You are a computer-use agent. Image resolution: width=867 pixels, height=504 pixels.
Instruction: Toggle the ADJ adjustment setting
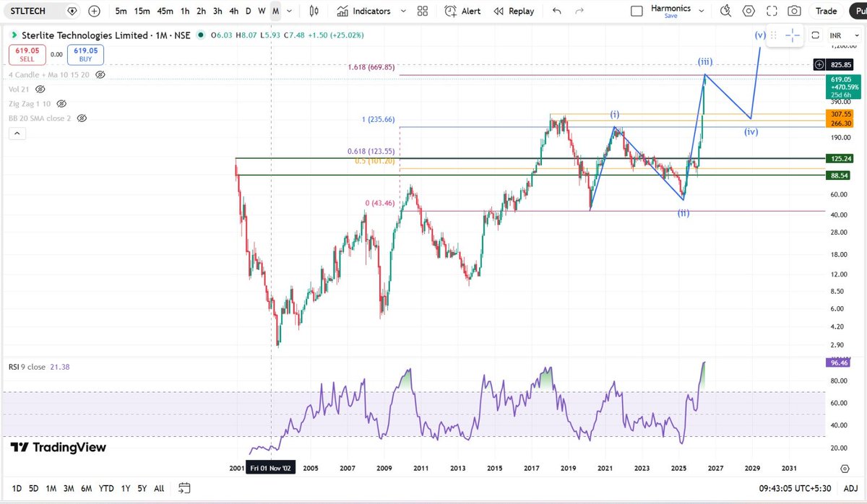coord(850,488)
